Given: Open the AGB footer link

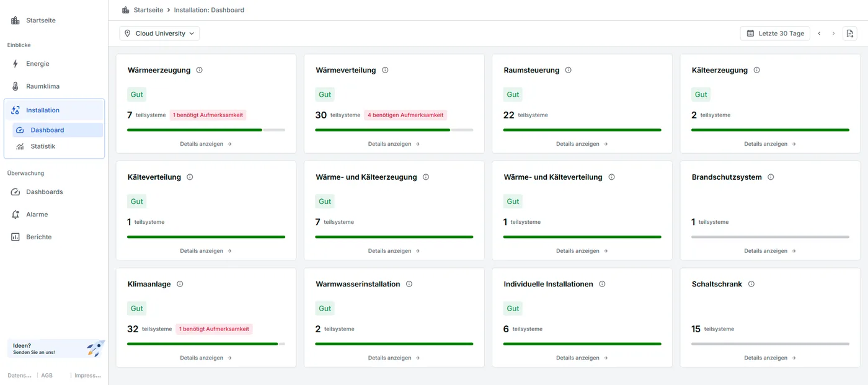Looking at the screenshot, I should click(x=47, y=376).
